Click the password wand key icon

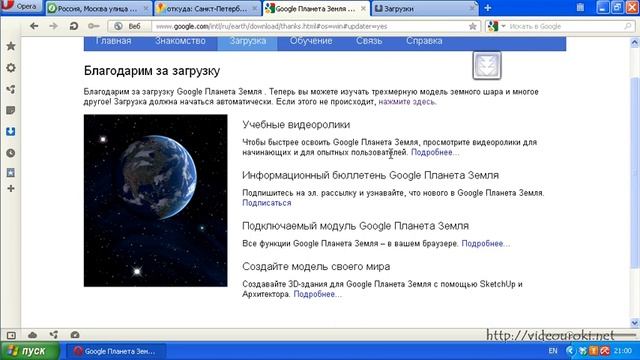pos(93,26)
